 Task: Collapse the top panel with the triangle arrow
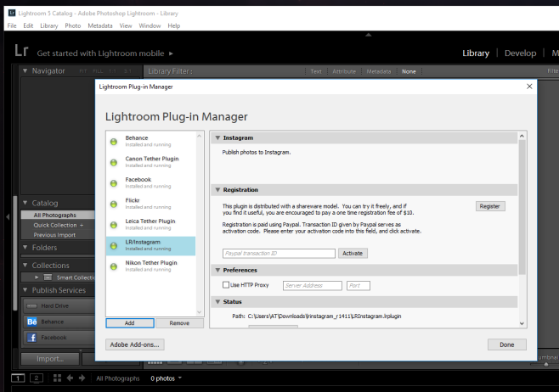click(x=369, y=35)
